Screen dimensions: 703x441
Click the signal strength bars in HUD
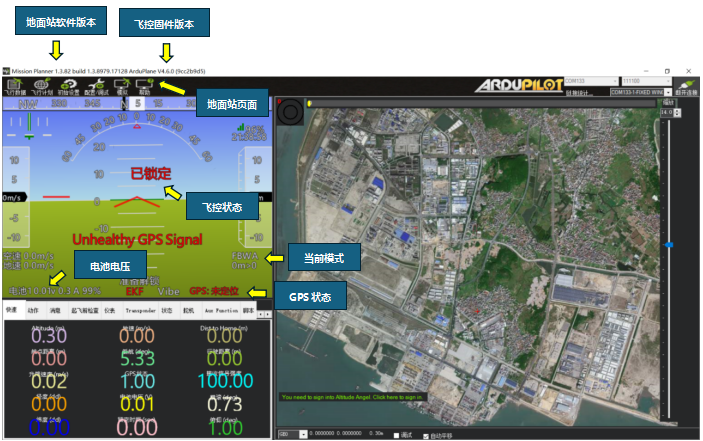coord(241,127)
